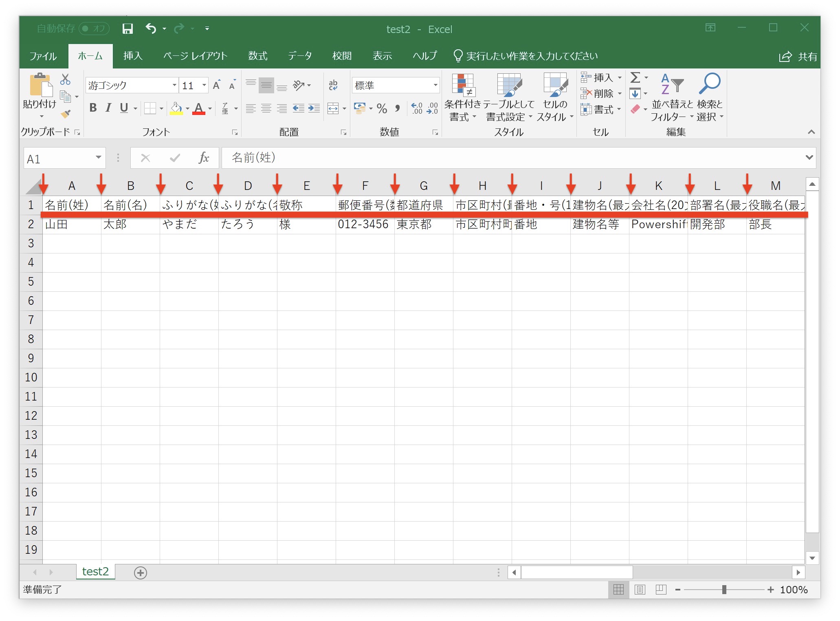Click the AutoSum sigma icon

click(x=635, y=77)
